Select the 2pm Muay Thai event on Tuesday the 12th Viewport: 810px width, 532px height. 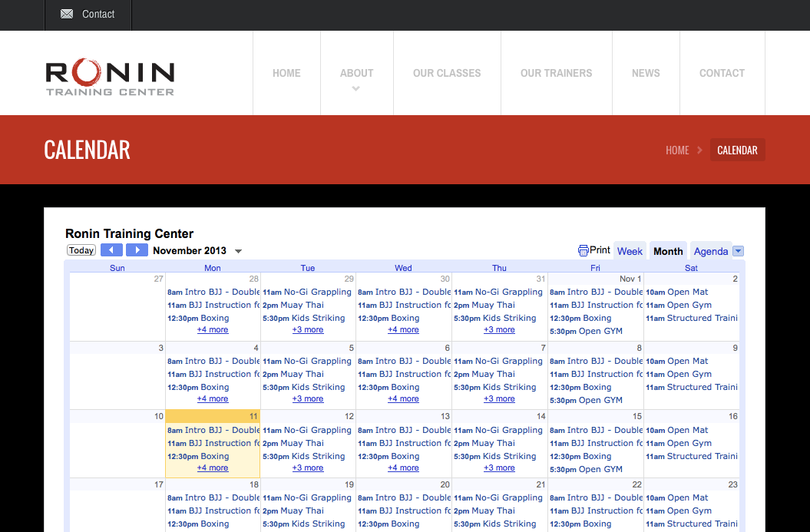pyautogui.click(x=293, y=443)
